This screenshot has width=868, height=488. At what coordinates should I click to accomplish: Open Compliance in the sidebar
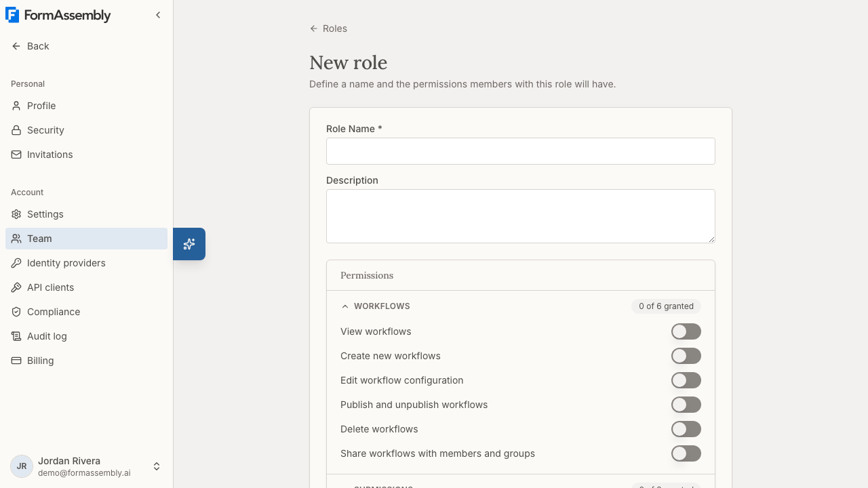86,312
